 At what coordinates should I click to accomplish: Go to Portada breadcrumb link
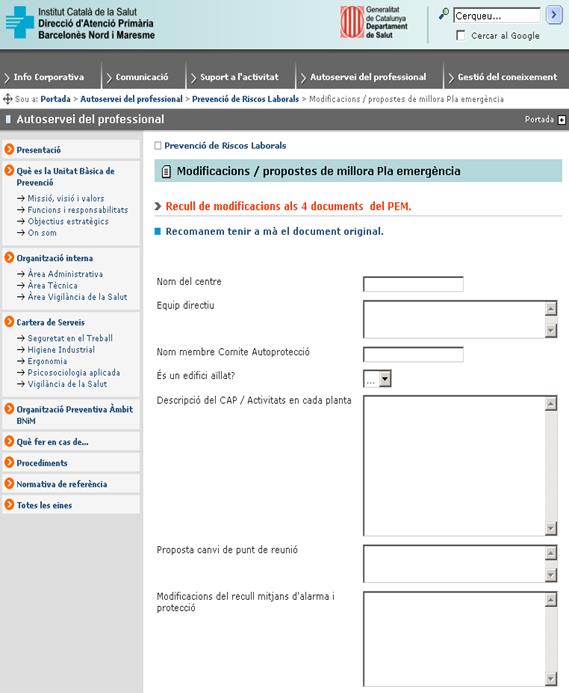coord(55,99)
